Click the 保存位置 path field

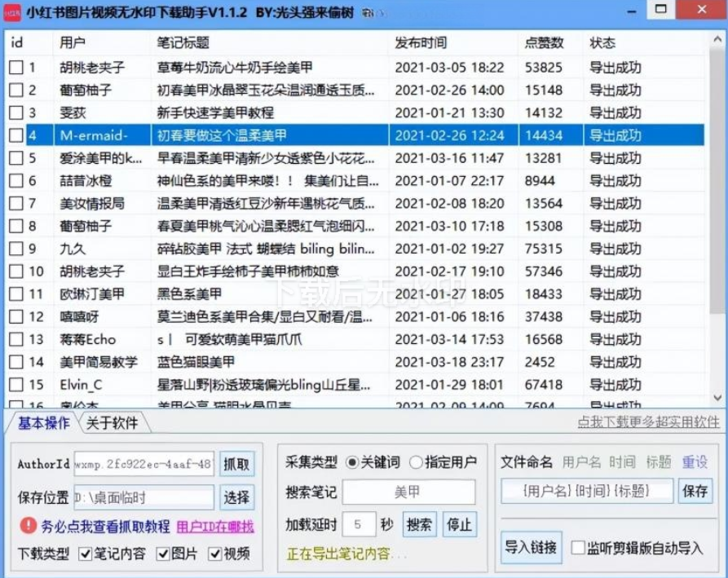pyautogui.click(x=144, y=497)
